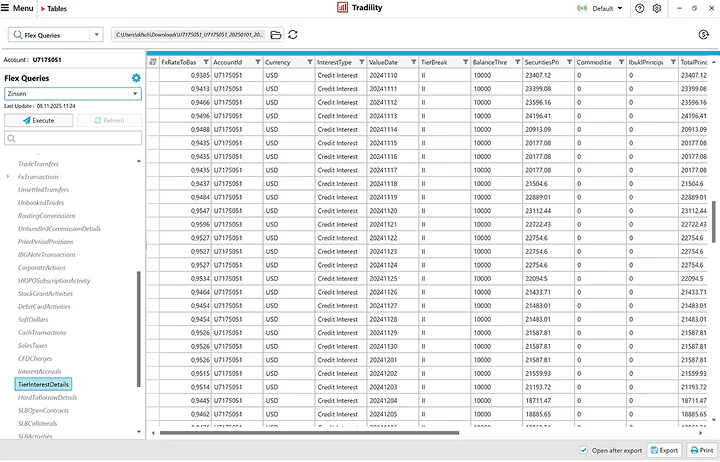The image size is (720, 462).
Task: Select StockGrantActivities in the tree
Action: point(45,293)
